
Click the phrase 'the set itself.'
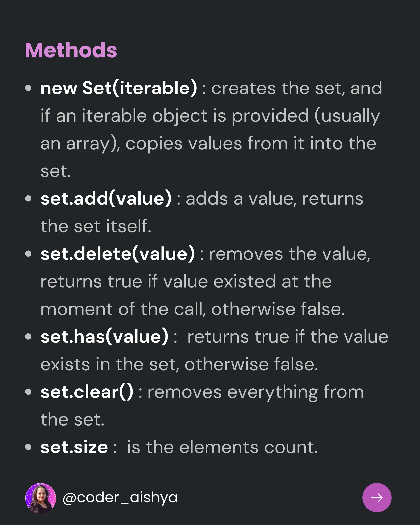(96, 226)
